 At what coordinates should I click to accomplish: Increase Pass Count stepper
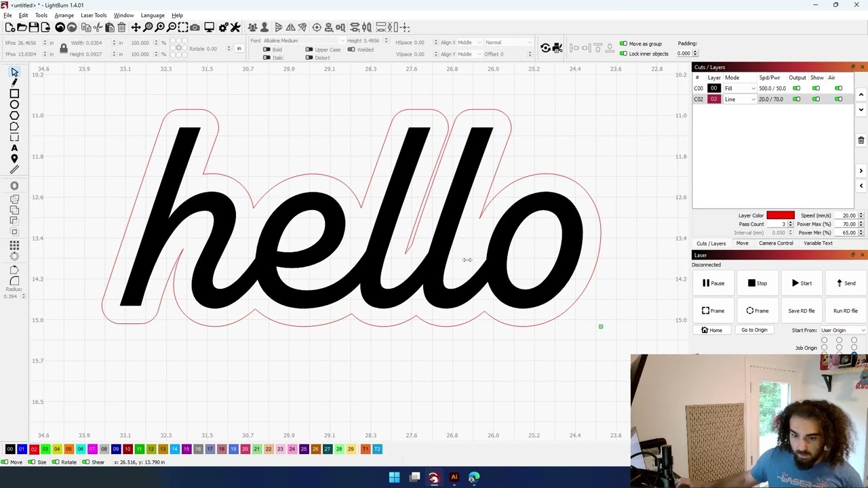pyautogui.click(x=791, y=222)
